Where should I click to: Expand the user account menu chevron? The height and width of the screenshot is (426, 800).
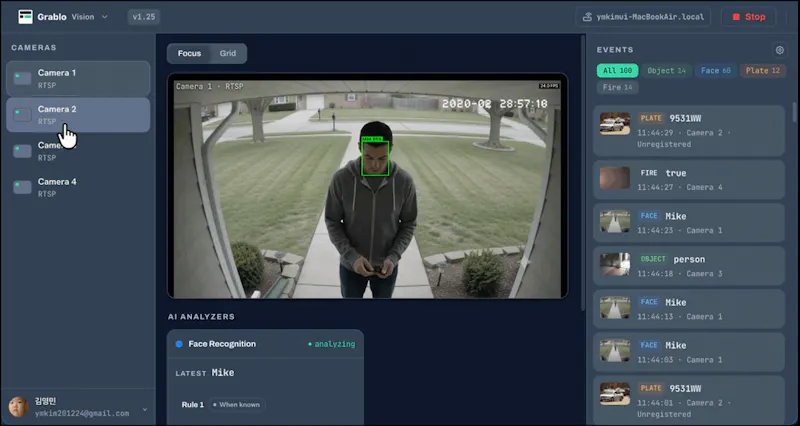coord(145,409)
